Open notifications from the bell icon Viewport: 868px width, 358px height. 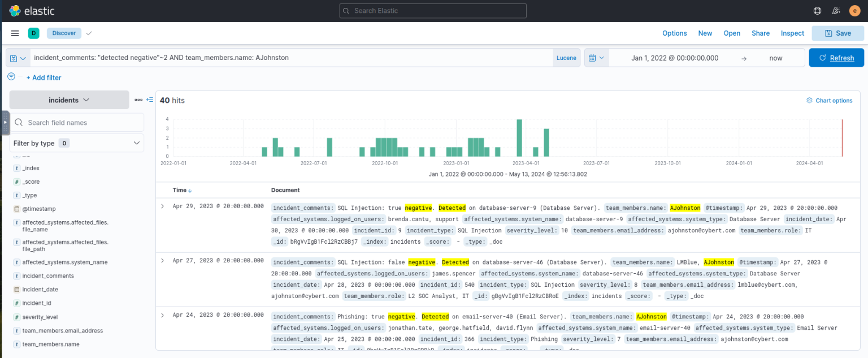coord(836,10)
